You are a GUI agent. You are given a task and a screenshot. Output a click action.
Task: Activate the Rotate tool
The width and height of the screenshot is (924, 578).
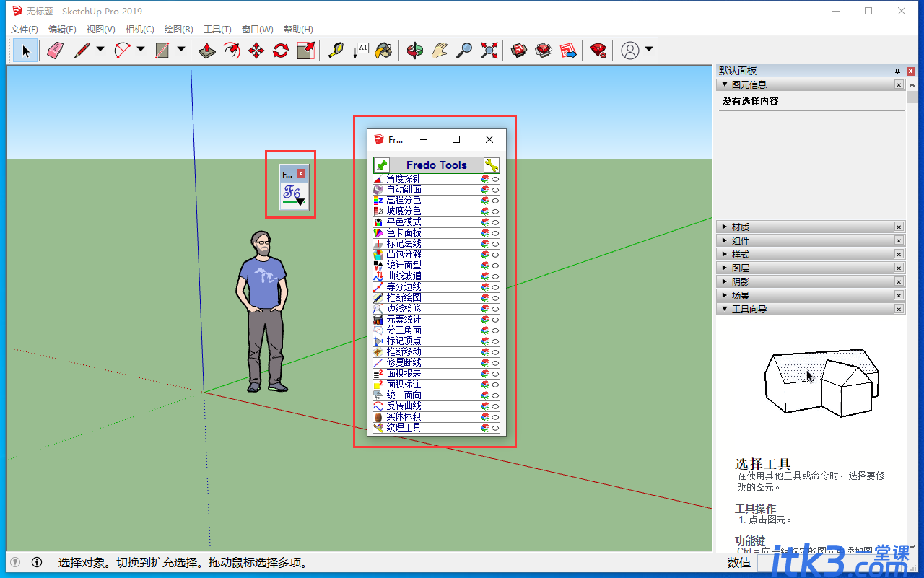pyautogui.click(x=281, y=51)
